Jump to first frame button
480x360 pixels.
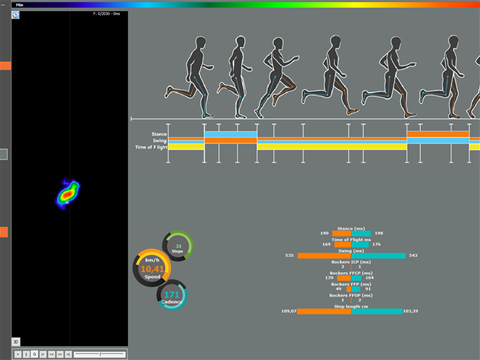pyautogui.click(x=43, y=354)
